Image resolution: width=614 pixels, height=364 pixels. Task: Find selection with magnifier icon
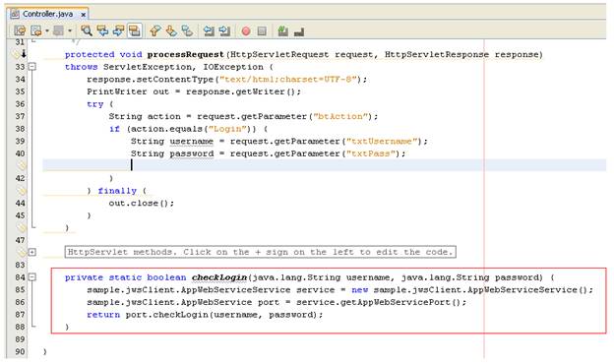87,30
